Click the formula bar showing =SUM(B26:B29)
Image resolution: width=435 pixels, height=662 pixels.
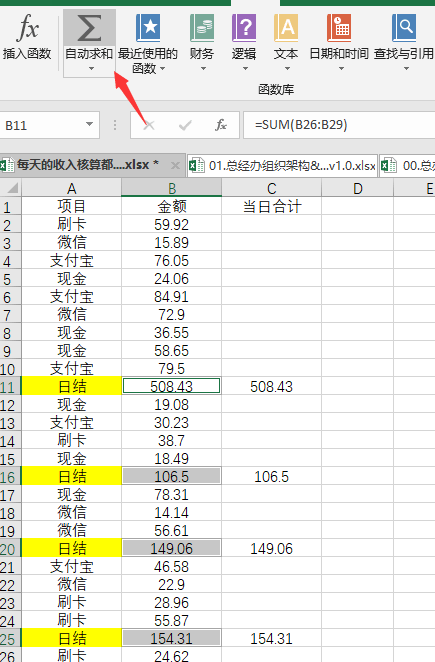coord(339,125)
